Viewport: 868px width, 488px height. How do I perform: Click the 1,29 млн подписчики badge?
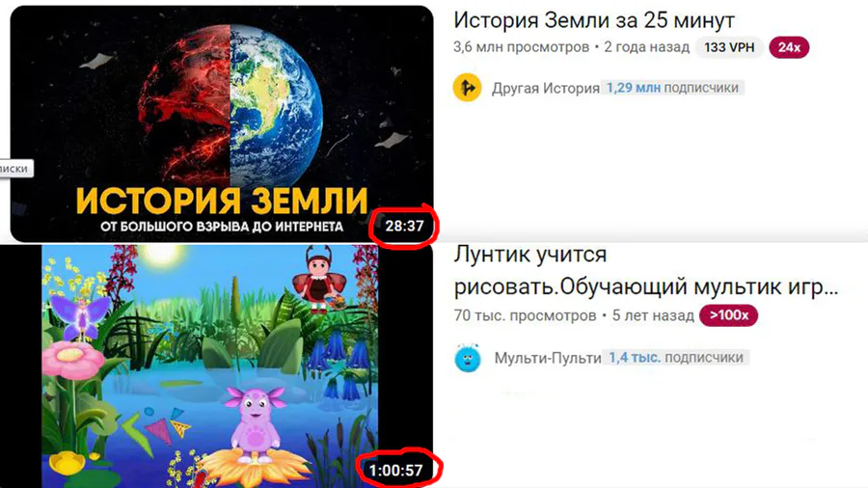coord(672,88)
